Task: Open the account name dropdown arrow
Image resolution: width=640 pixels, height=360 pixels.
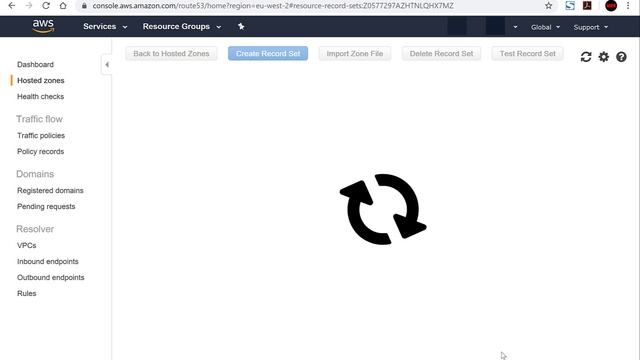Action: (x=515, y=27)
